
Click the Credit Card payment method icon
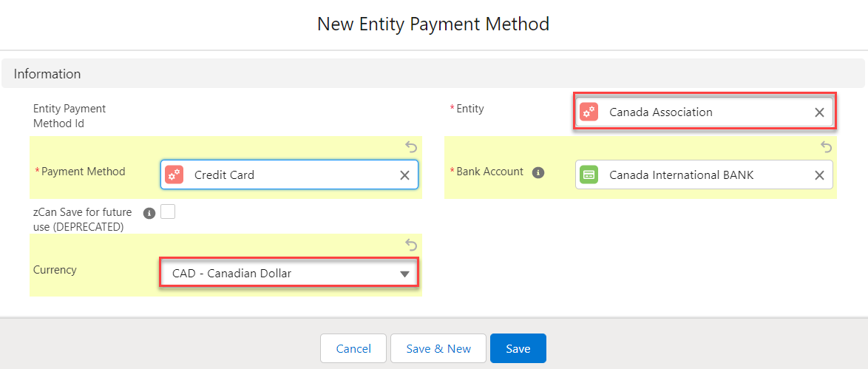(x=174, y=175)
